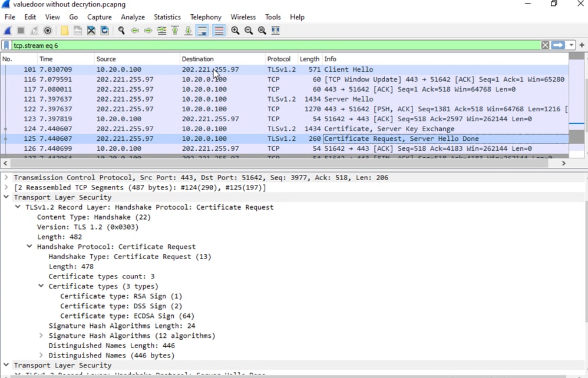Viewport: 588px width, 378px height.
Task: Click the packet list horizontal scrollbar left arrow
Action: 5,163
